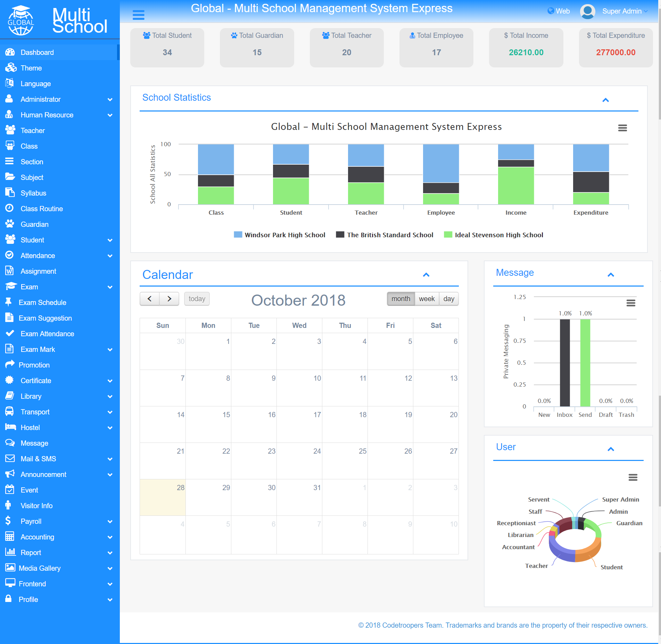Expand the Administrator sidebar submenu

pyautogui.click(x=60, y=99)
